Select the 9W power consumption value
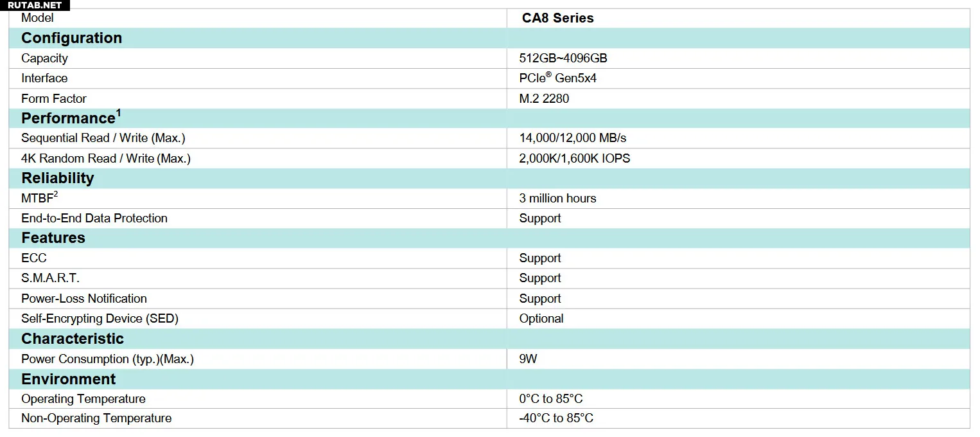980x437 pixels. [x=528, y=359]
